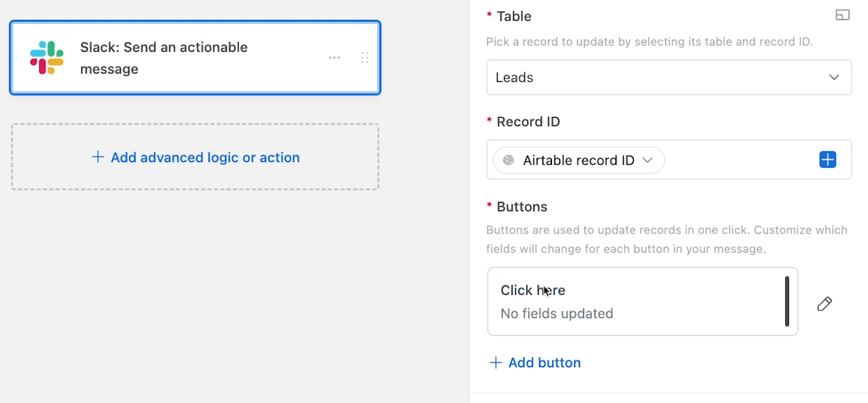The image size is (868, 403).
Task: Click the plus icon next to Add button
Action: click(495, 363)
